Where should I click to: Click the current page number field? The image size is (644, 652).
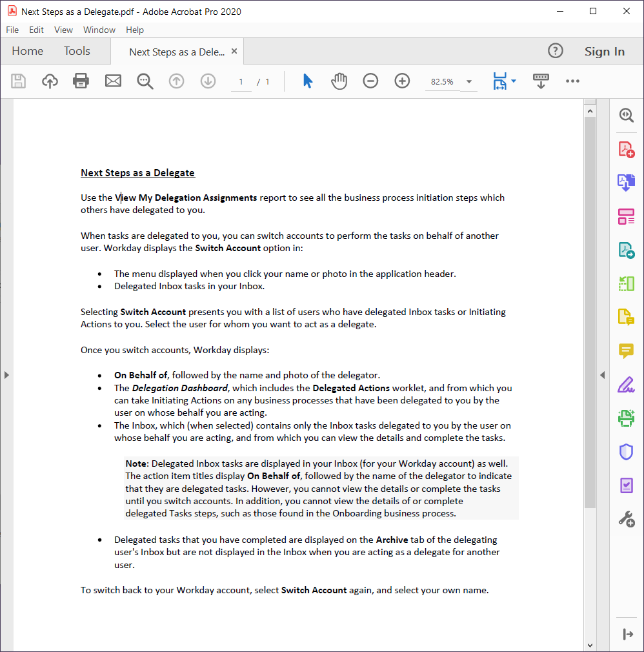pyautogui.click(x=241, y=81)
